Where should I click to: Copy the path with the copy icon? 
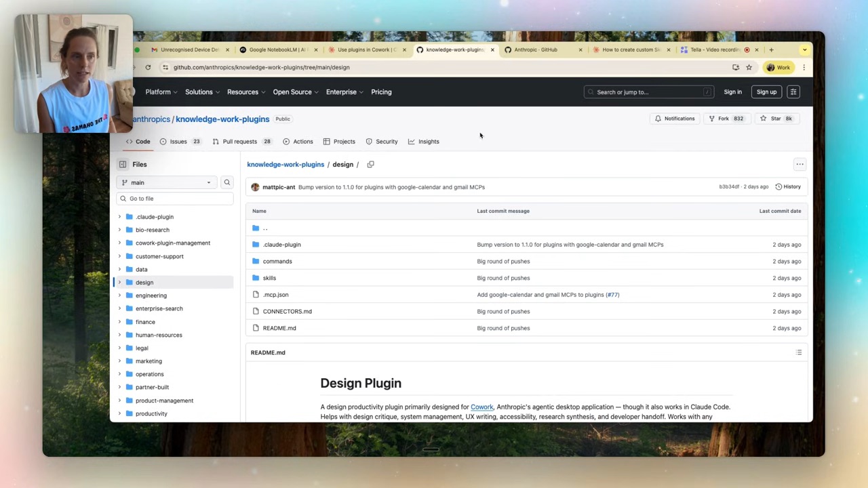tap(370, 165)
